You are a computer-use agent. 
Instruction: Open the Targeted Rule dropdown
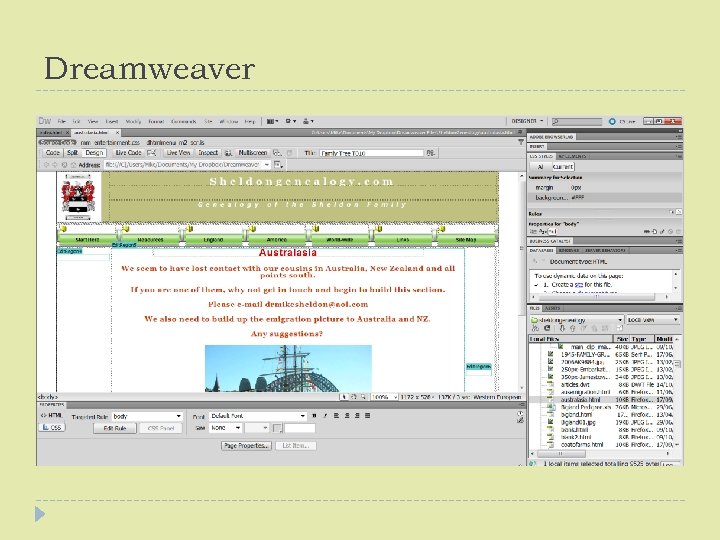tap(147, 416)
